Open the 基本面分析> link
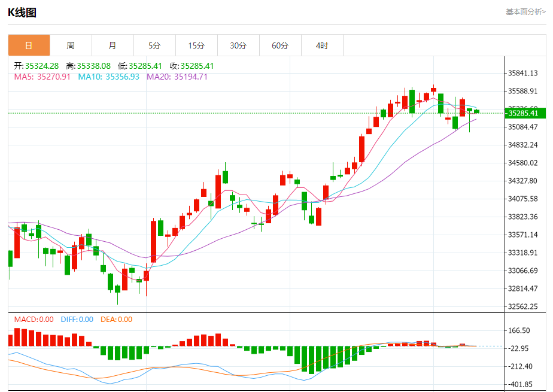 pos(525,12)
